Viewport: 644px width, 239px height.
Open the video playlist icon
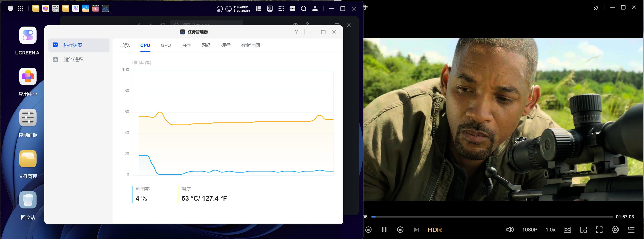click(x=631, y=229)
